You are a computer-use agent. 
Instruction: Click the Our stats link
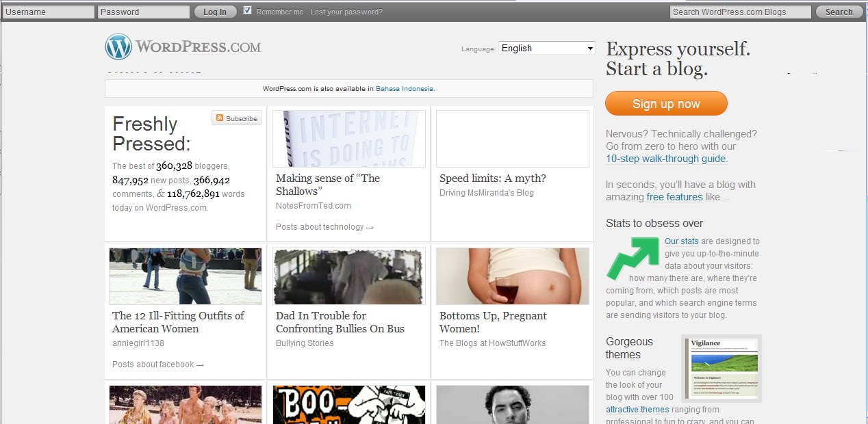681,241
